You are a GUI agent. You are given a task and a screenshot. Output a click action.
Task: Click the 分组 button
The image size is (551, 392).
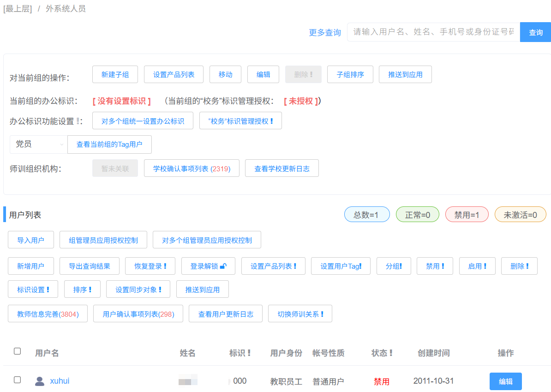click(394, 266)
